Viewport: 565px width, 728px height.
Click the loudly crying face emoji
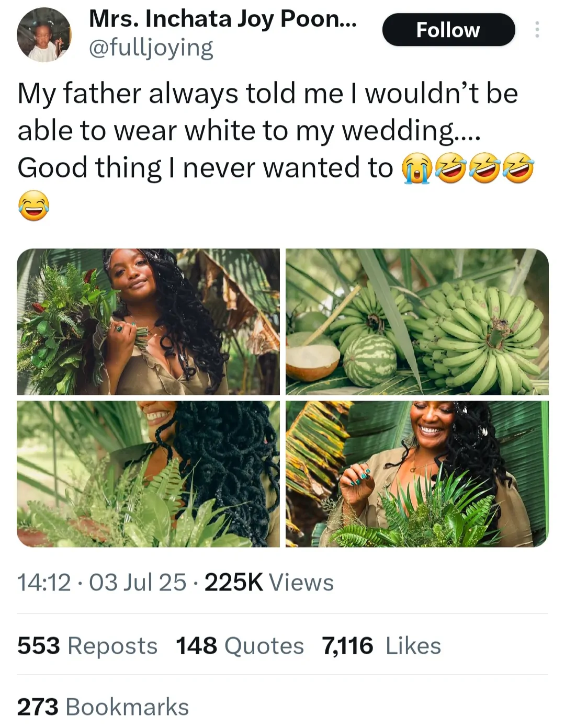tap(416, 169)
